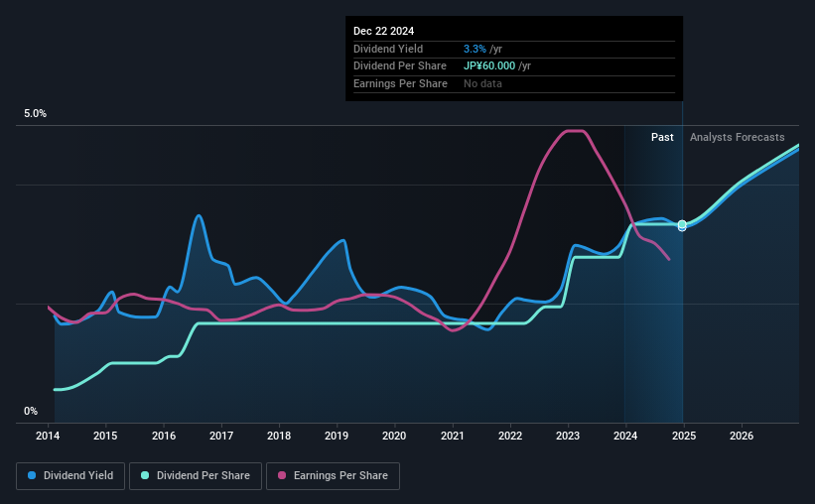
Task: Click the 3.3% dividend yield value in tooltip
Action: pos(475,49)
